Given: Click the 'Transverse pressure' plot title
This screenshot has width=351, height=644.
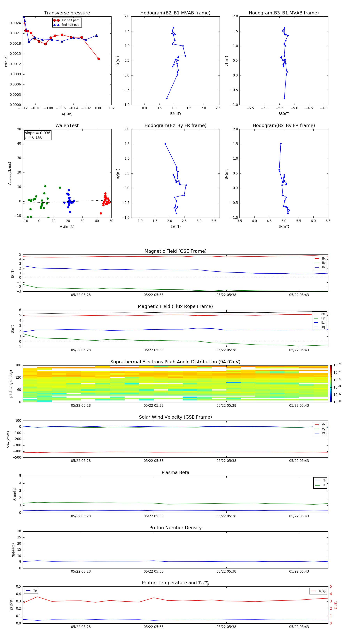Looking at the screenshot, I should tap(67, 13).
